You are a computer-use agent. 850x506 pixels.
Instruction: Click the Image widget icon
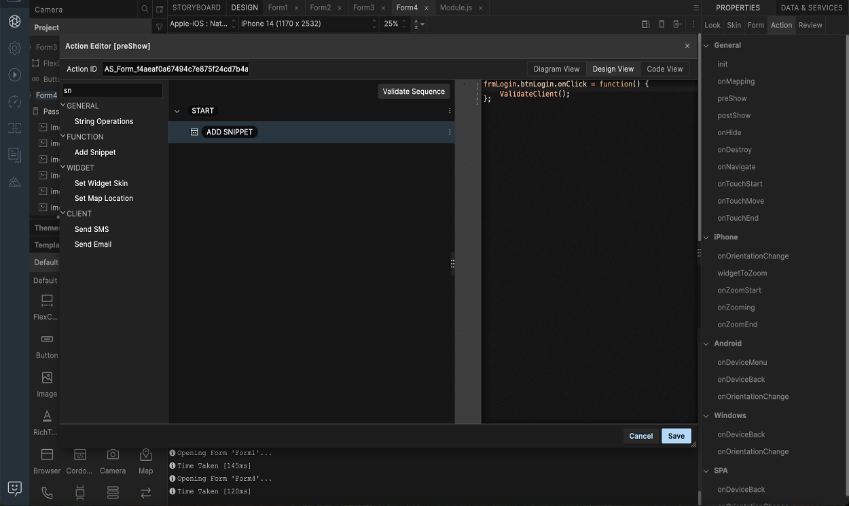pos(47,378)
